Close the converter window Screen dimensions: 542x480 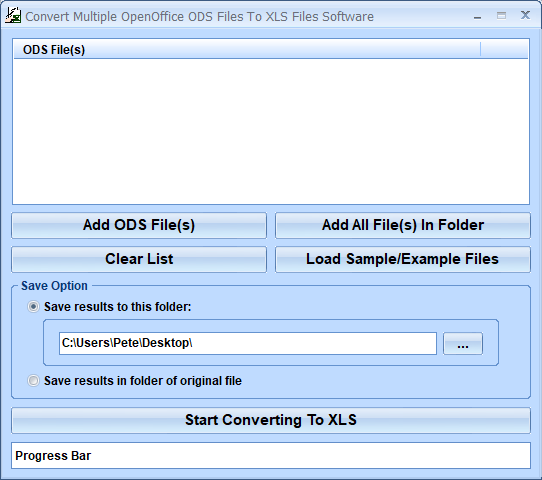(x=525, y=15)
